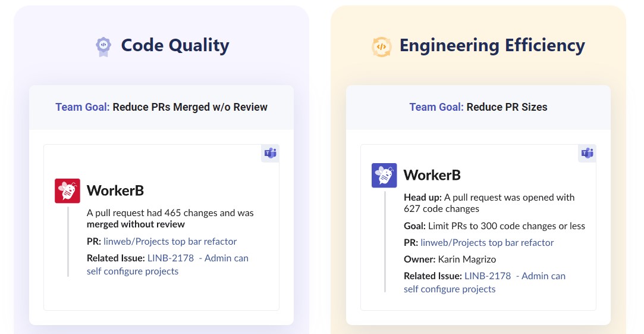
Task: Open the PR link below the 300 changes goal
Action: (x=487, y=242)
